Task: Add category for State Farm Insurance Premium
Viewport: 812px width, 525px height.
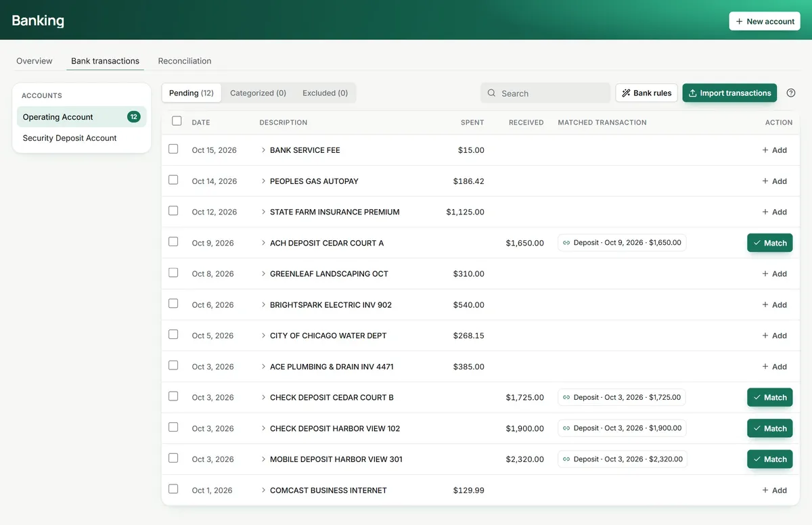Action: click(775, 212)
